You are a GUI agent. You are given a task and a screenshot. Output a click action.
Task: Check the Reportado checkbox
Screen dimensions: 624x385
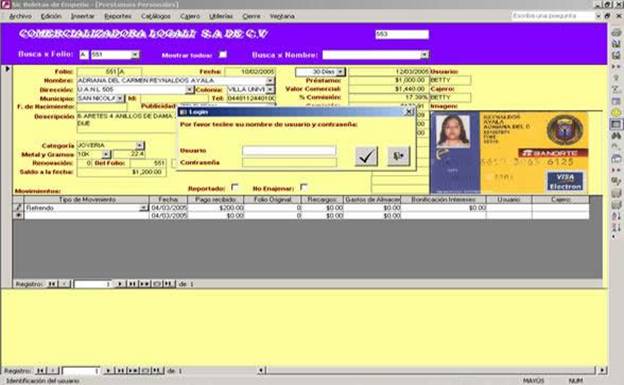(235, 187)
